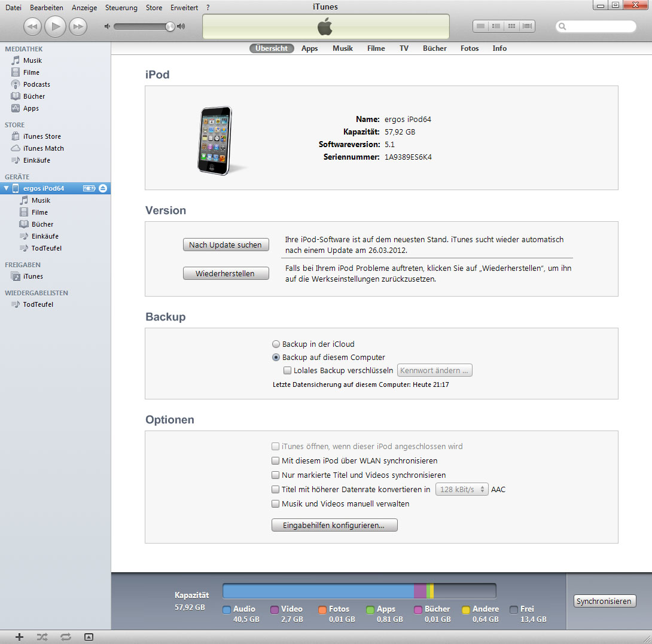Open the Datei menu
This screenshot has height=644, width=652.
pos(13,8)
